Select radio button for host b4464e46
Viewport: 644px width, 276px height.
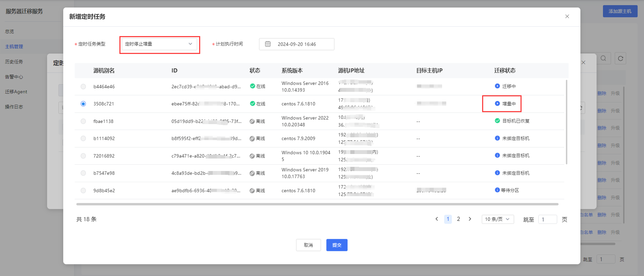click(x=83, y=87)
